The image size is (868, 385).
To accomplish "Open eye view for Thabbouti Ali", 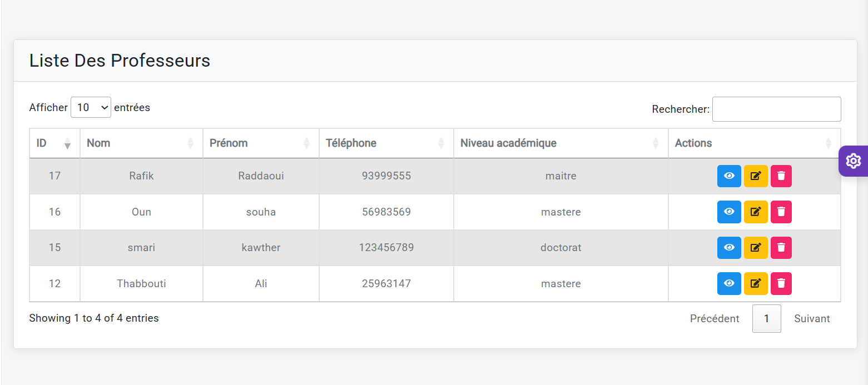I will tap(728, 283).
